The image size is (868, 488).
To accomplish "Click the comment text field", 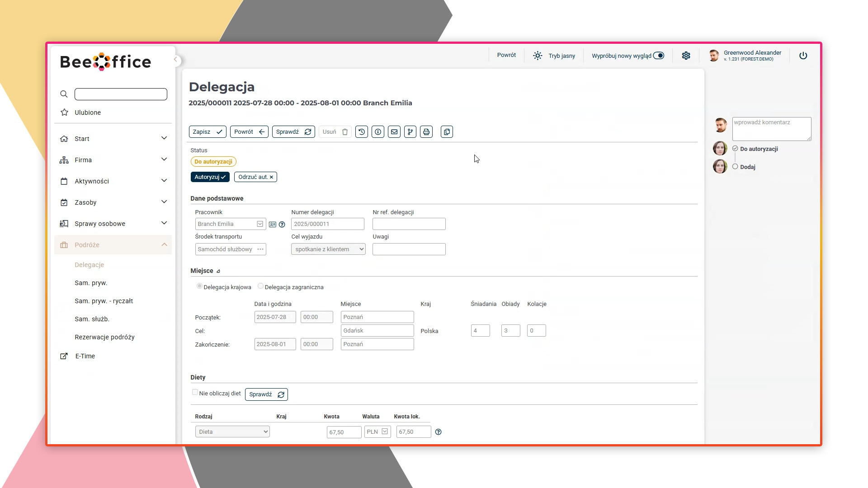I will coord(771,129).
